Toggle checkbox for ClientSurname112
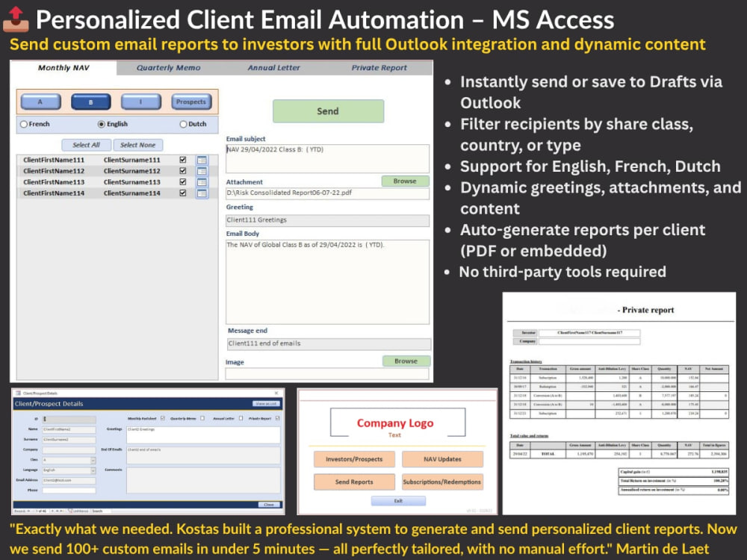Viewport: 747px width, 560px height. (182, 171)
